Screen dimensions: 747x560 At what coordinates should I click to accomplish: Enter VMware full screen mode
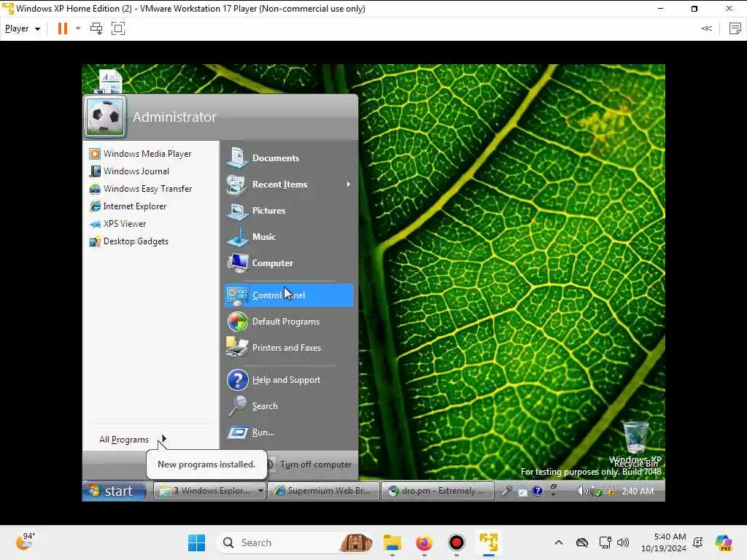(x=118, y=28)
